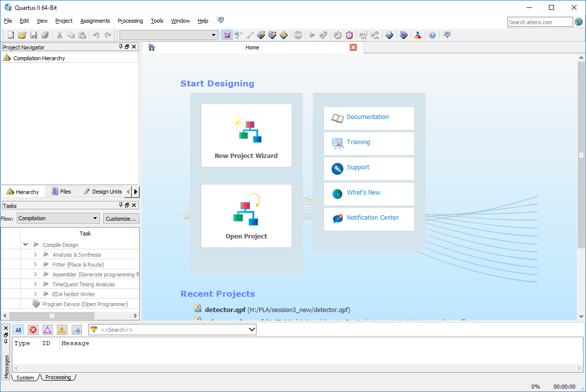This screenshot has height=392, width=586.
Task: Click the Open Project tile
Action: 246,216
